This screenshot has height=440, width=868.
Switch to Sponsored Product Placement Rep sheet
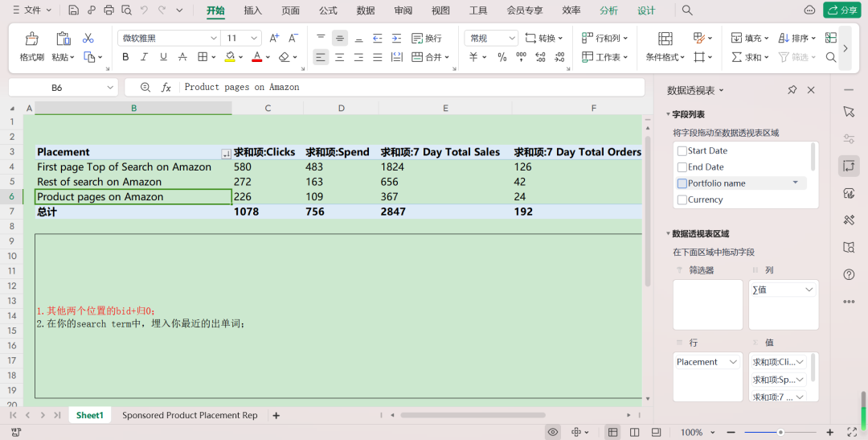pos(190,415)
